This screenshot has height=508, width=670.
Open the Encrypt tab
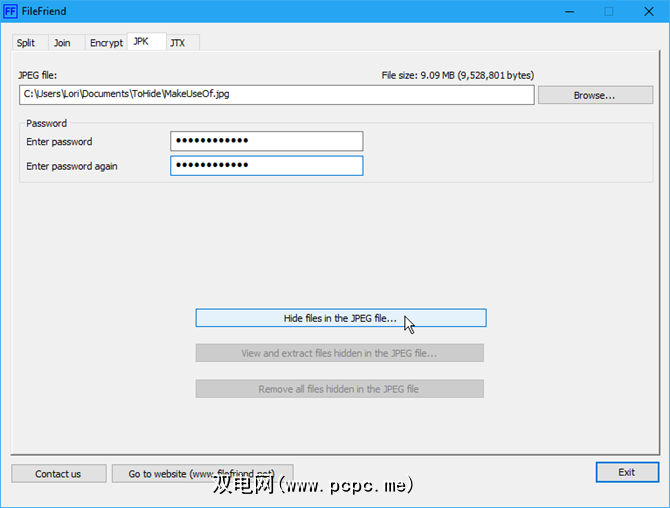tap(106, 43)
